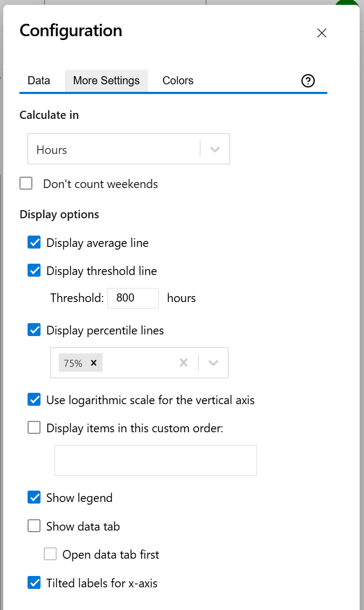The image size is (364, 610).
Task: Toggle Use logarithmic scale for vertical axis
Action: [34, 399]
